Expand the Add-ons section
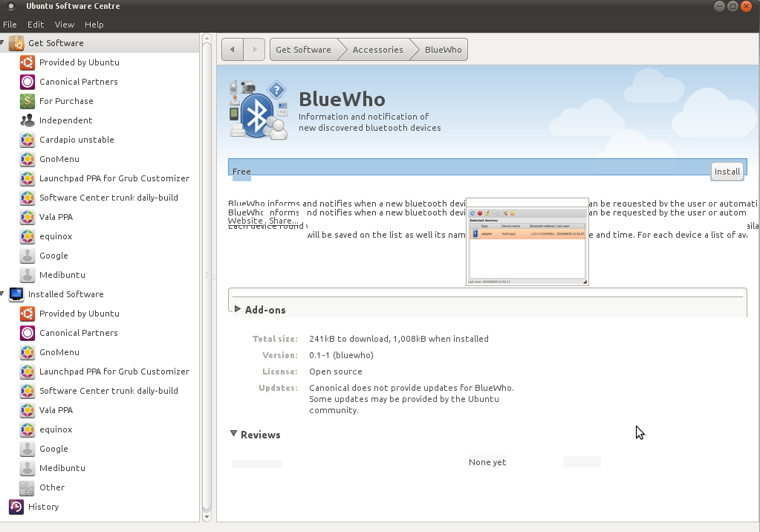Image resolution: width=760 pixels, height=532 pixels. tap(238, 309)
